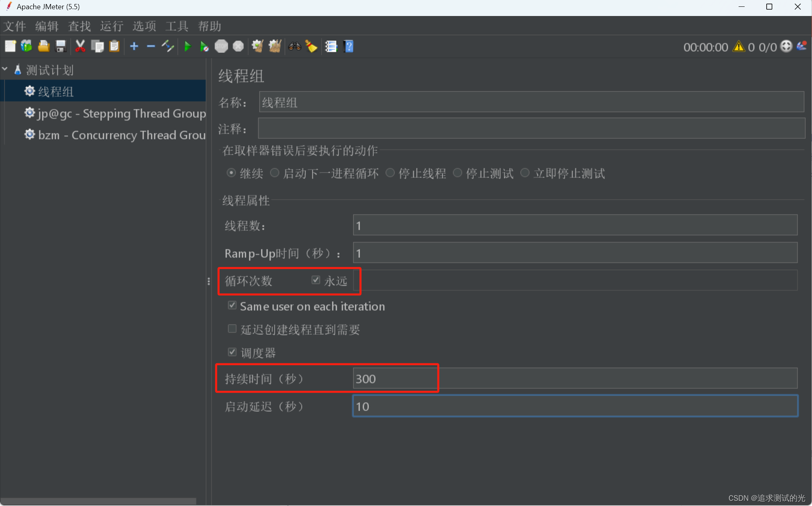Image resolution: width=812 pixels, height=506 pixels.
Task: Select 测试计划 in the tree
Action: click(50, 70)
